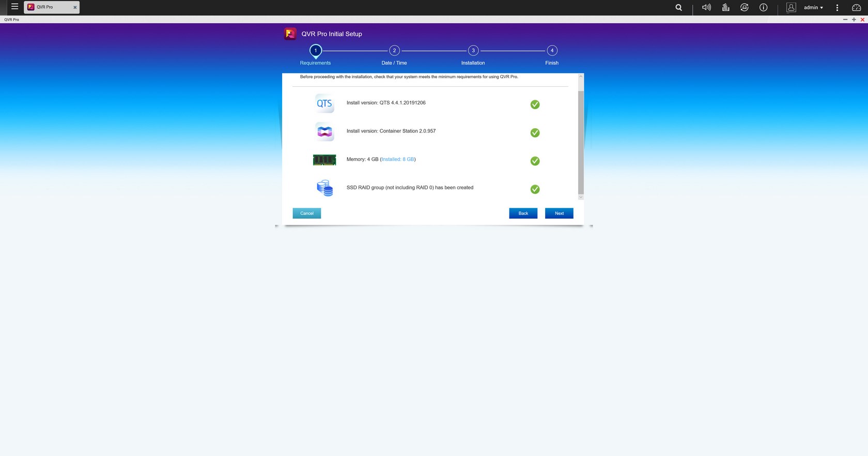Click the SSD RAID storage icon

click(x=324, y=188)
